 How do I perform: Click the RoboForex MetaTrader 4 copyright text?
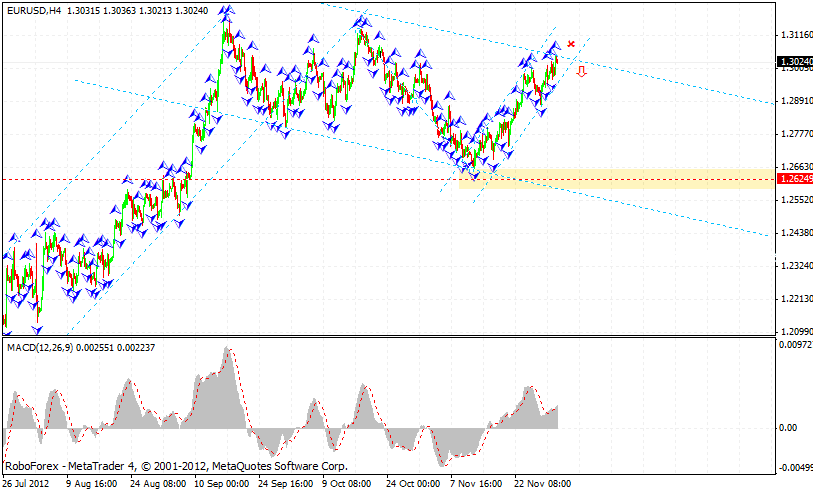click(x=176, y=466)
